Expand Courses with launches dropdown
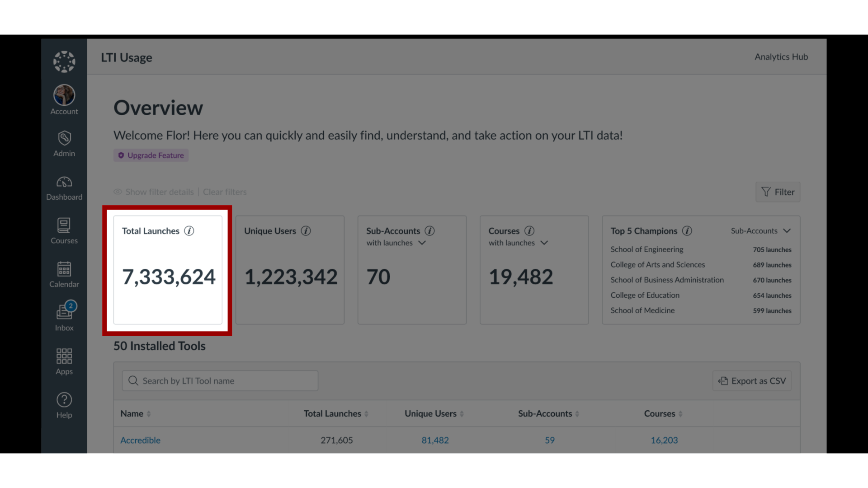This screenshot has height=488, width=868. [x=544, y=243]
